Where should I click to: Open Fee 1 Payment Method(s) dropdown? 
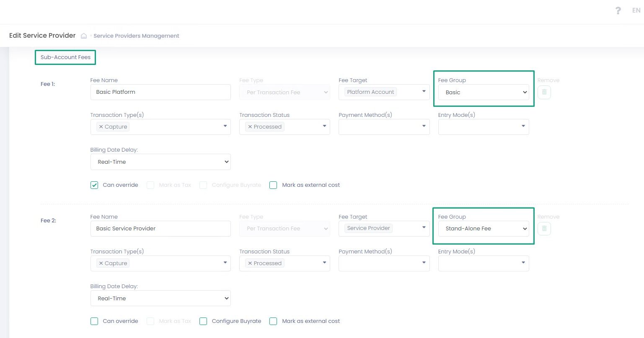point(384,127)
